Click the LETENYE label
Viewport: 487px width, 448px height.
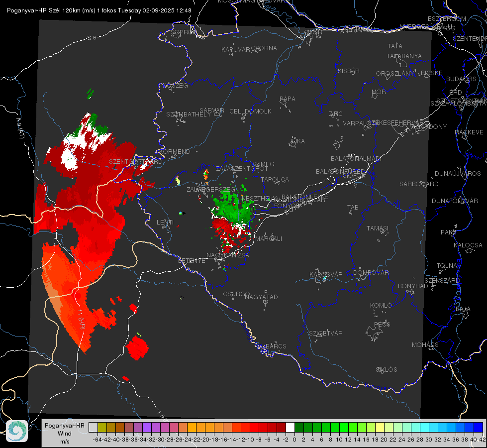[x=192, y=261]
